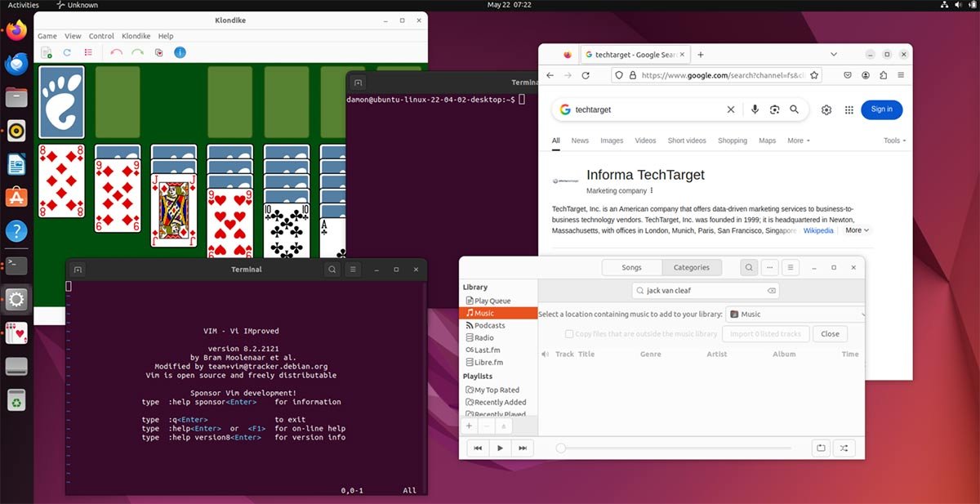
Task: Open Firefox extensions puzzle icon
Action: 883,75
